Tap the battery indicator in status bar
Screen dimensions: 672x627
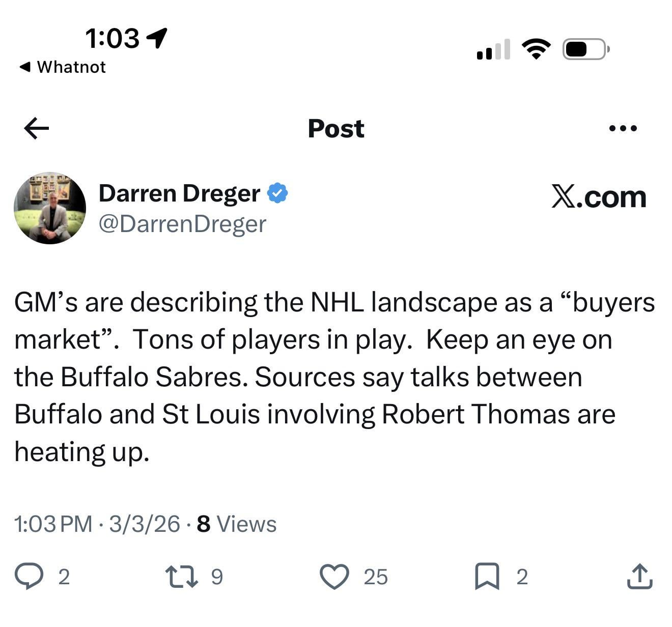(585, 49)
